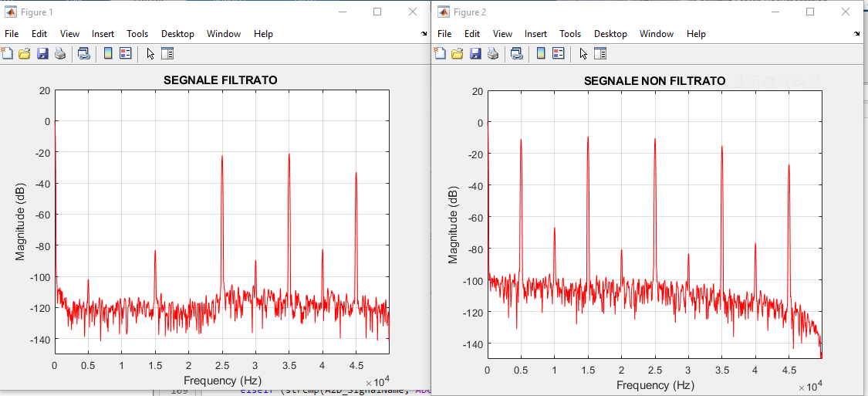
Task: Click the SEGNALE FILTRATO plot title
Action: [221, 80]
